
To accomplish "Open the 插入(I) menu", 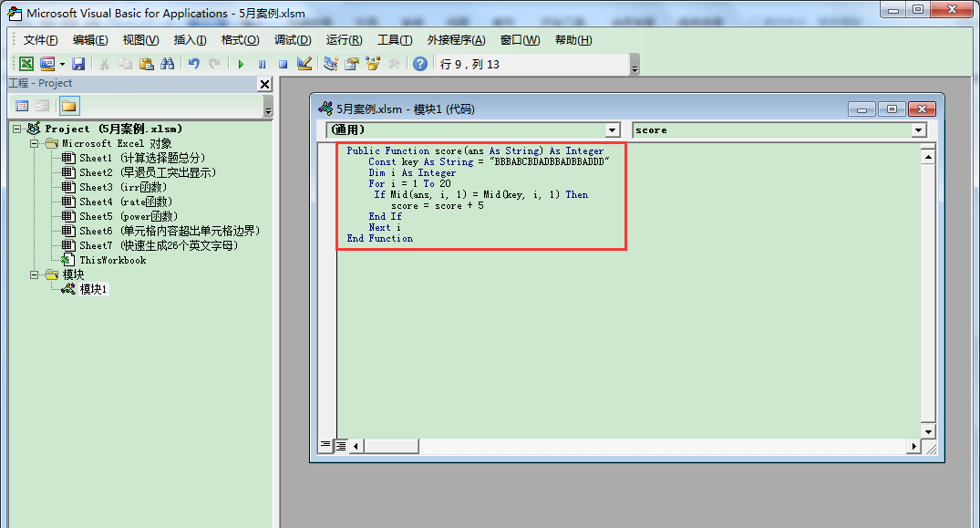I will pyautogui.click(x=190, y=40).
